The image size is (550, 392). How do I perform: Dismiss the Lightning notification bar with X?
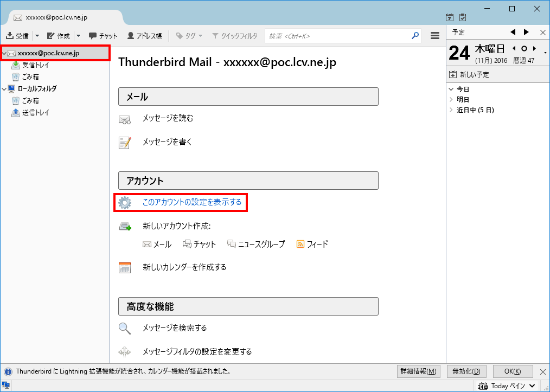(x=543, y=371)
